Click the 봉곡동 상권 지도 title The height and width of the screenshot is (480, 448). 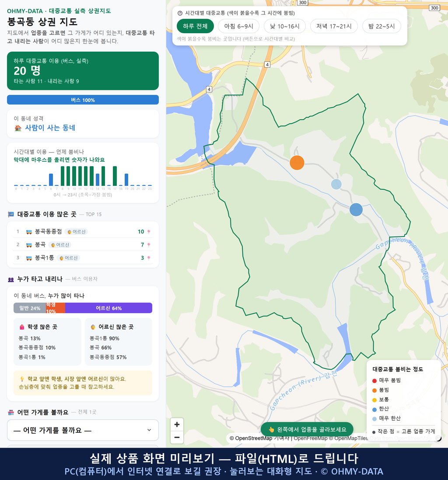(x=42, y=22)
